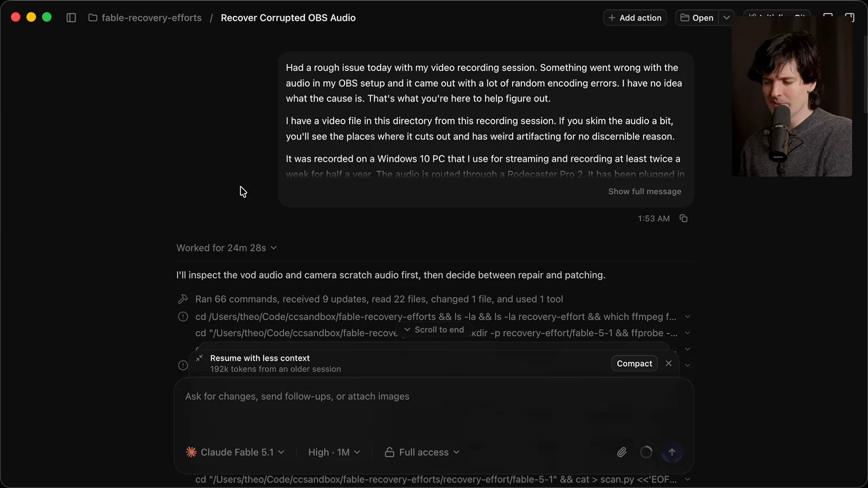868x488 pixels.
Task: Click the right panel toggle icon in the top bar
Action: [850, 17]
